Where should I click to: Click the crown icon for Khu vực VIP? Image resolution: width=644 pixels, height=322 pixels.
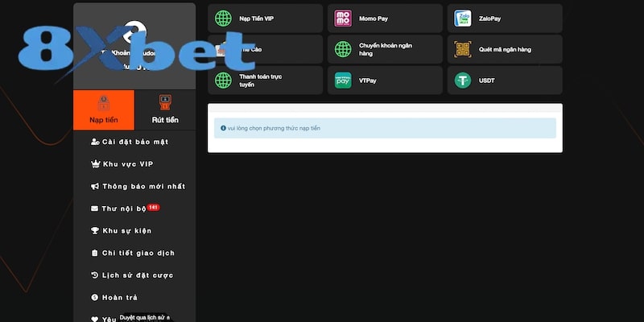[95, 164]
